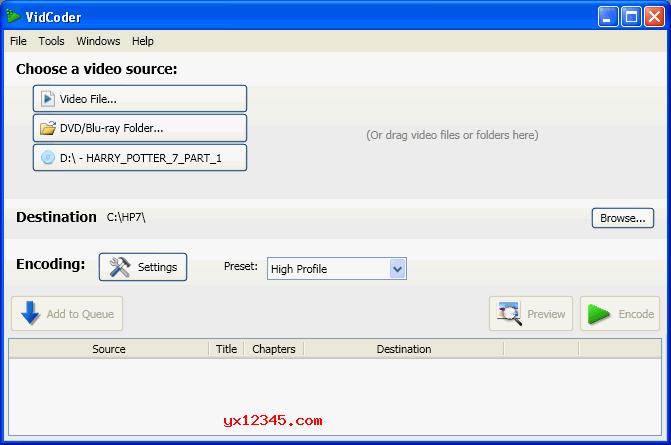Open the File menu
671x445 pixels.
(18, 41)
